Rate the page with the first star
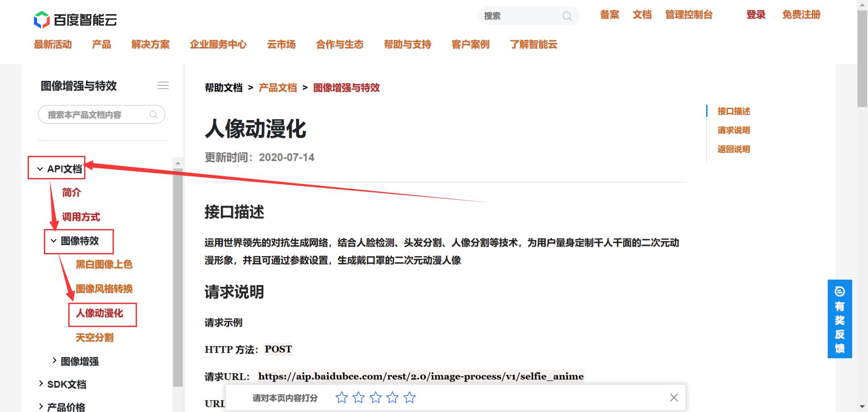Screen dimensions: 868x412 click(x=342, y=398)
